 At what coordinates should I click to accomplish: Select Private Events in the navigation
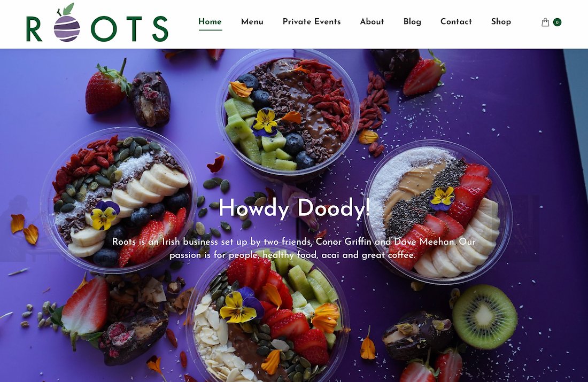[312, 22]
